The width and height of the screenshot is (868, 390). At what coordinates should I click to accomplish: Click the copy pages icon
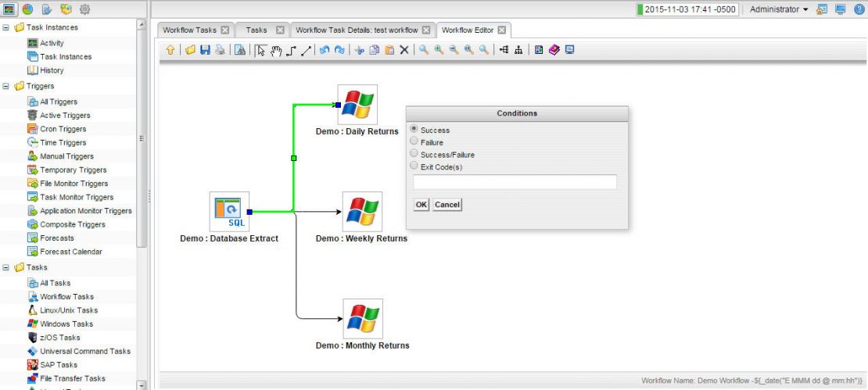click(x=375, y=50)
